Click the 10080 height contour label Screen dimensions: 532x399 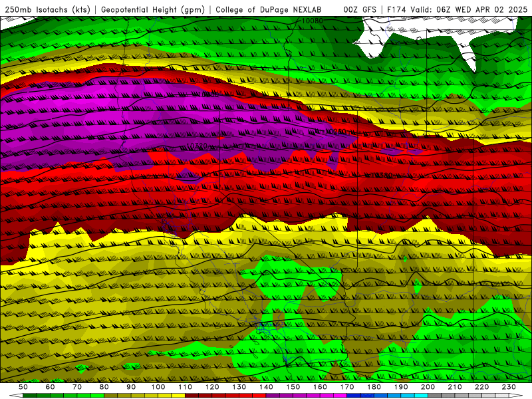[312, 21]
